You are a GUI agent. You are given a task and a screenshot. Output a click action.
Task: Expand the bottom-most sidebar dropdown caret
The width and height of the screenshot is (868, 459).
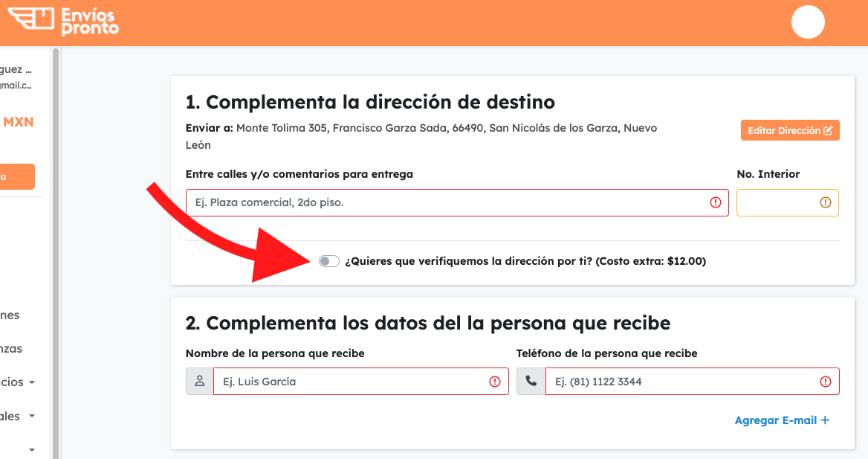tap(31, 449)
